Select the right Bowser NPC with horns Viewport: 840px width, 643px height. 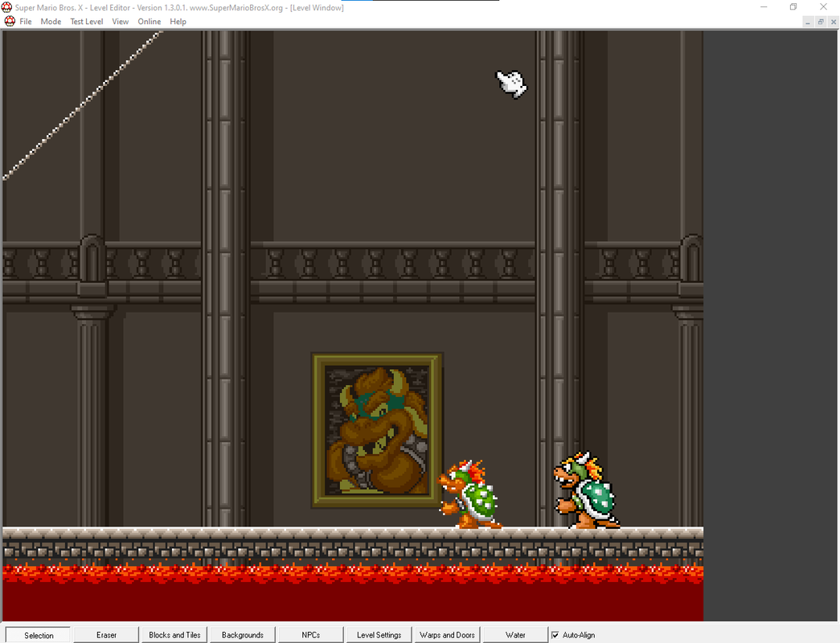click(x=587, y=491)
